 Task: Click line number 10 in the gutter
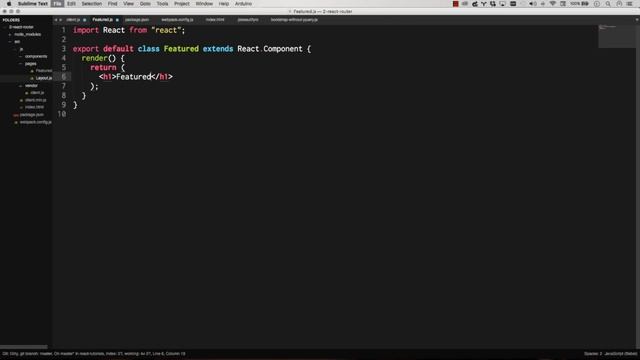[x=62, y=114]
